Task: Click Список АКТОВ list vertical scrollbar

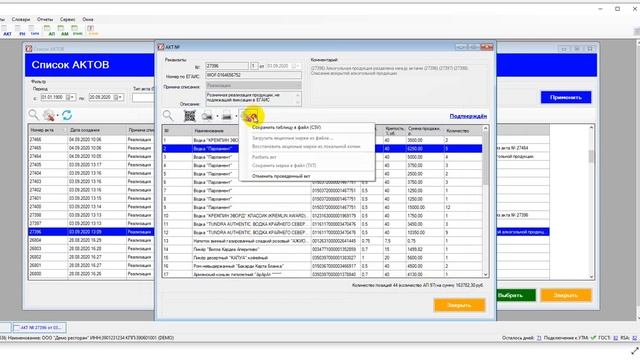Action: 591,202
